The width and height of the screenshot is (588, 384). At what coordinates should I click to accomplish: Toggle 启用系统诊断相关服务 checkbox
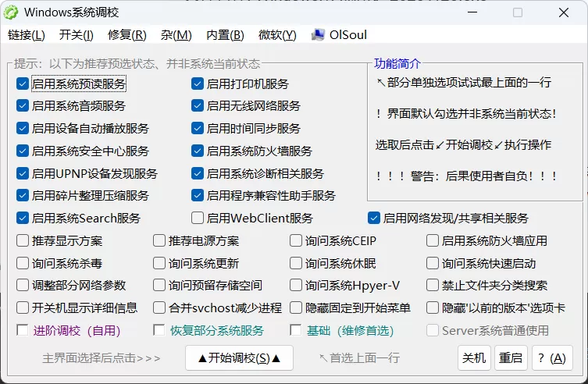(198, 173)
